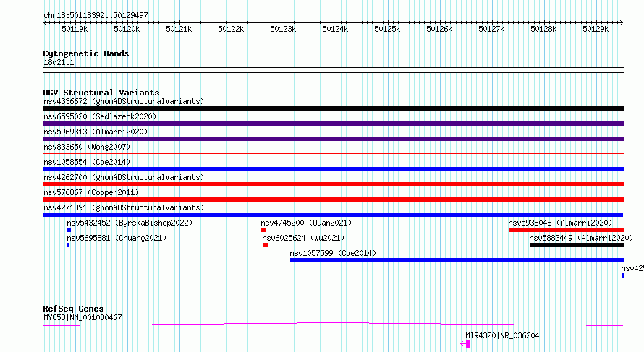Click the magenta MYO5B gene line

tap(333, 325)
